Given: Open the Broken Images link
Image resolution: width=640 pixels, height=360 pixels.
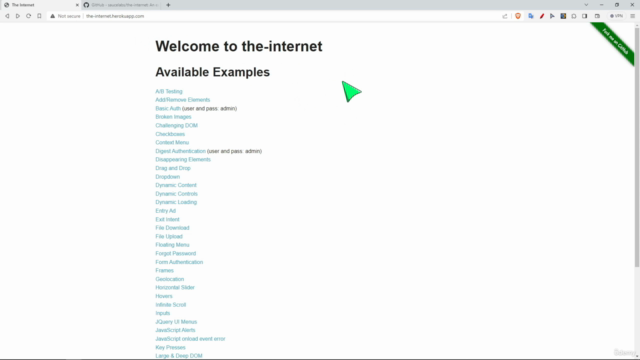Looking at the screenshot, I should [x=173, y=117].
